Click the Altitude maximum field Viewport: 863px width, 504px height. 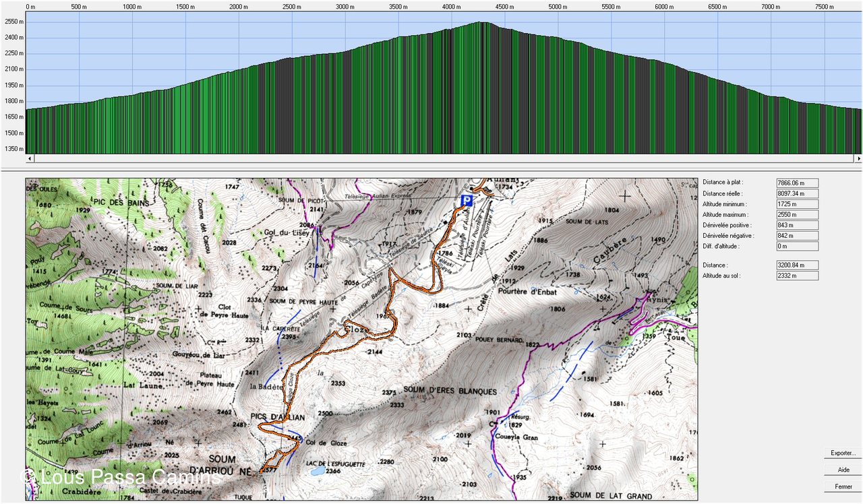[797, 215]
